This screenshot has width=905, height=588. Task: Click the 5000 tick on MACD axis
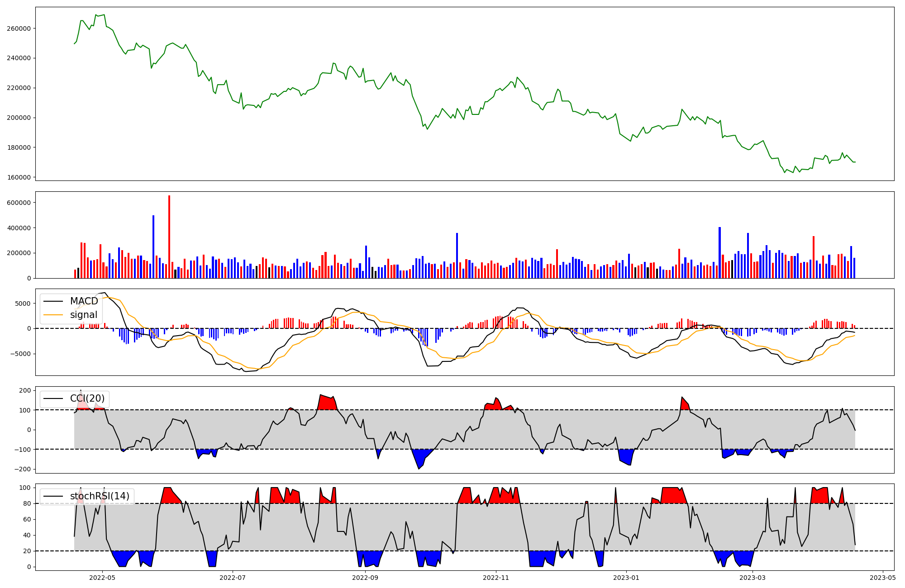pyautogui.click(x=23, y=303)
